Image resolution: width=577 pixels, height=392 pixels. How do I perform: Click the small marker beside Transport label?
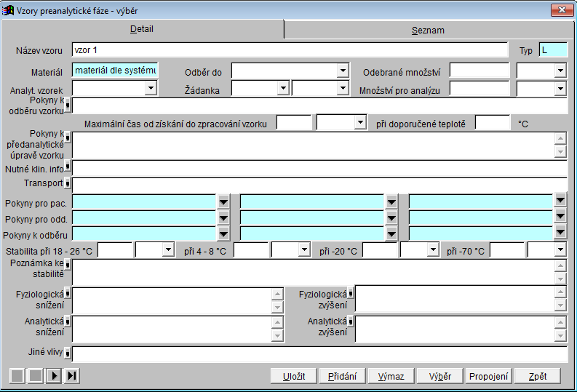point(68,183)
